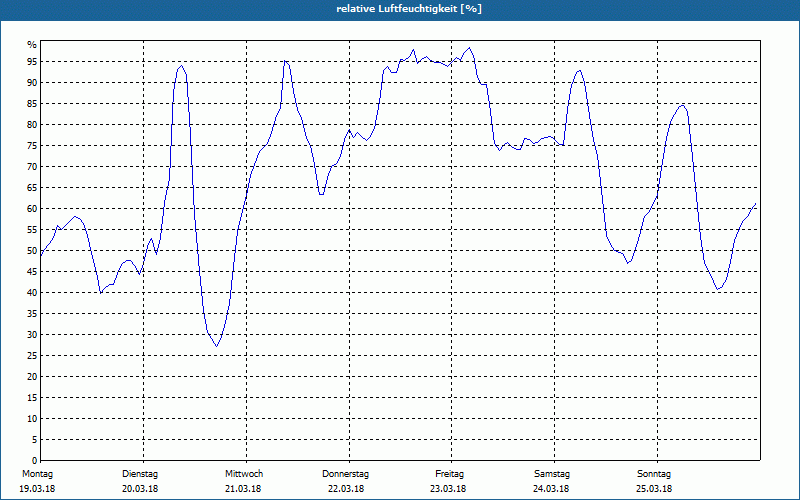This screenshot has width=800, height=500.
Task: Click the chart title "relative Luftfeuchtigkeit [%]"
Action: tap(409, 9)
